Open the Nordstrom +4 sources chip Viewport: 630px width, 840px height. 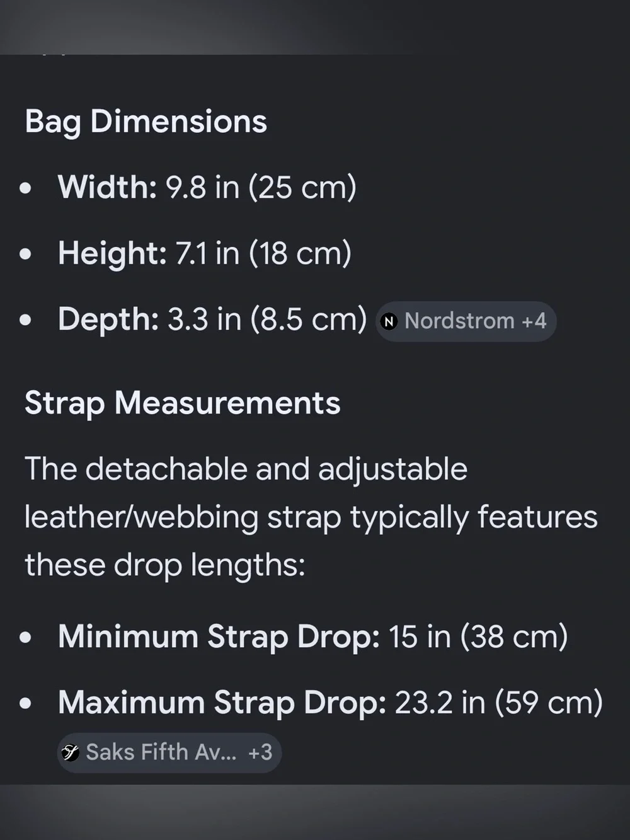(466, 321)
